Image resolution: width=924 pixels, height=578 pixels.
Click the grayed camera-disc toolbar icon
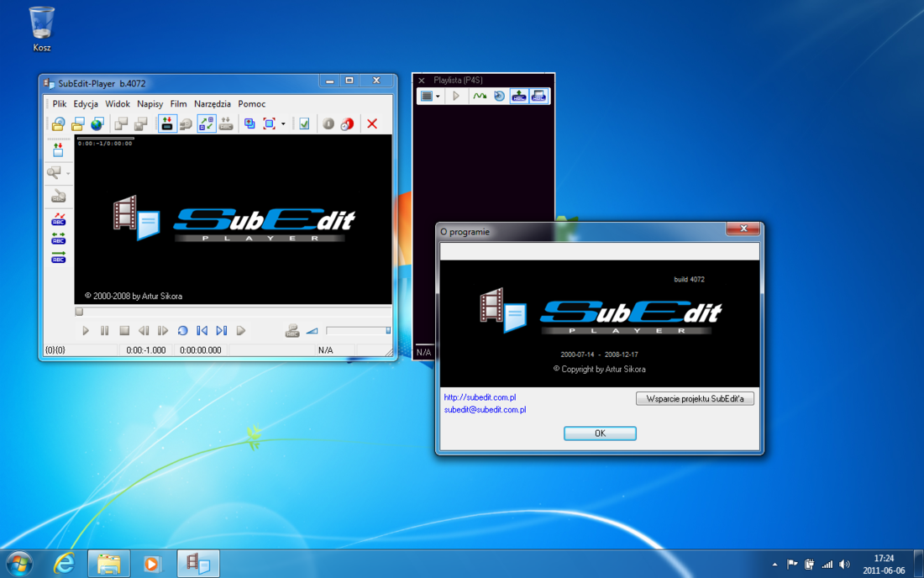pyautogui.click(x=186, y=123)
